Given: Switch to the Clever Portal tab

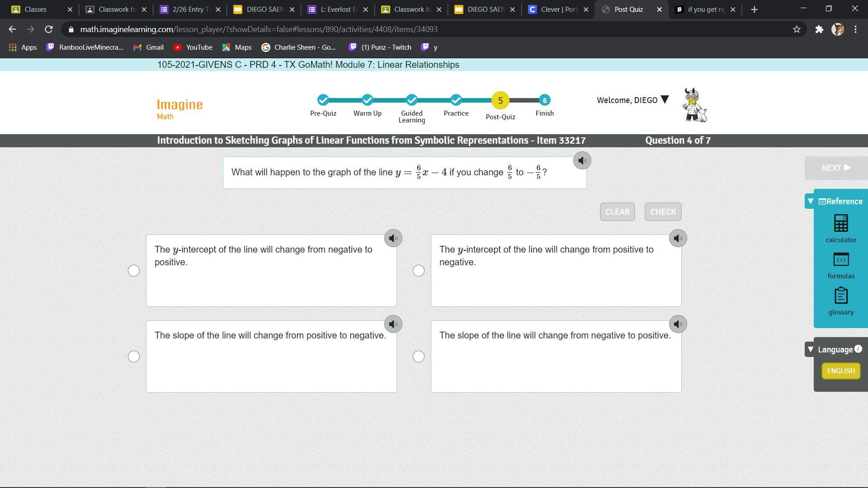Looking at the screenshot, I should 558,9.
